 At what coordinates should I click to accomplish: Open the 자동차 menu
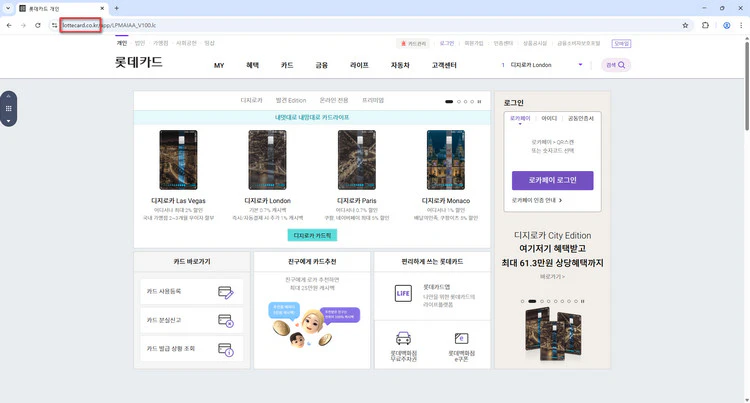pyautogui.click(x=400, y=65)
